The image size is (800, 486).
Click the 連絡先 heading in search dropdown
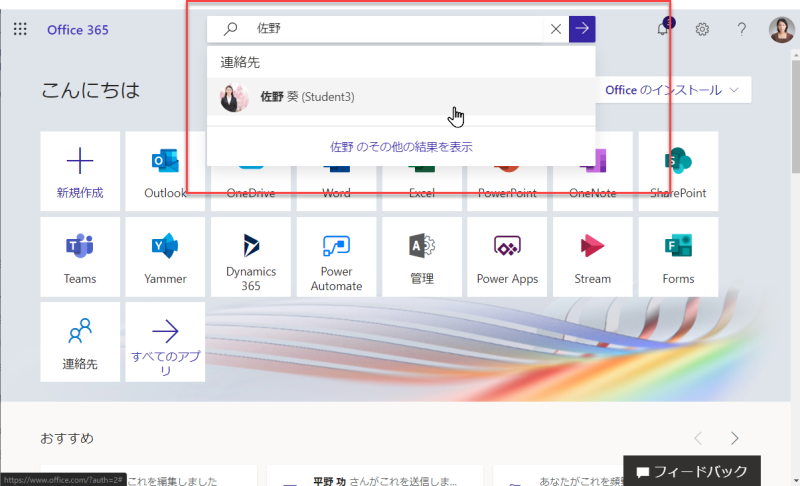240,62
